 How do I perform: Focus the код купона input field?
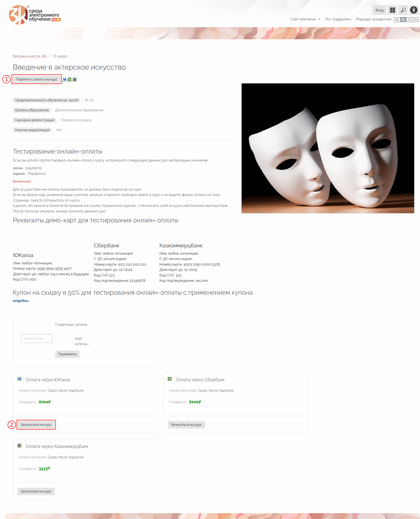[x=37, y=338]
